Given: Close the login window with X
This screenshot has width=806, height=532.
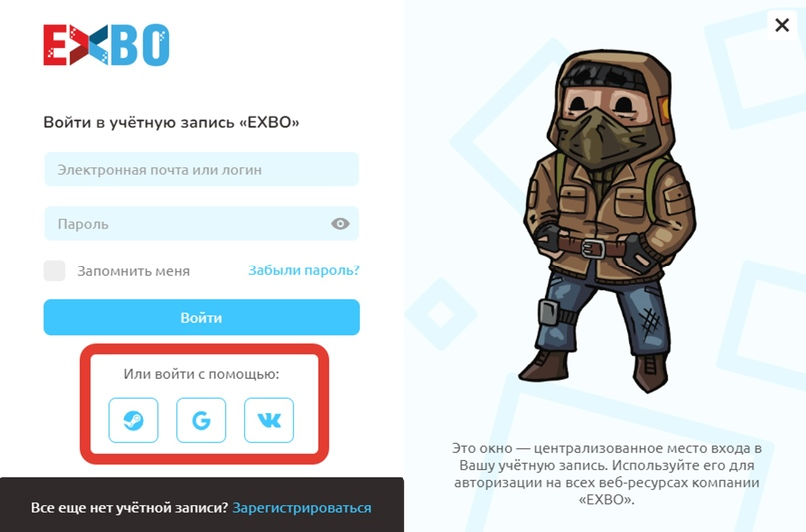Looking at the screenshot, I should (x=782, y=25).
